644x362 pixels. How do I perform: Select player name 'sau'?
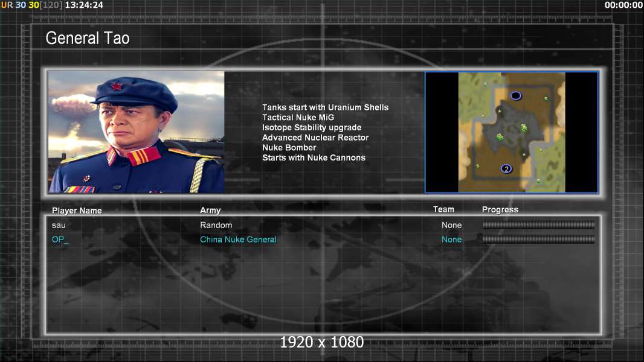point(59,225)
